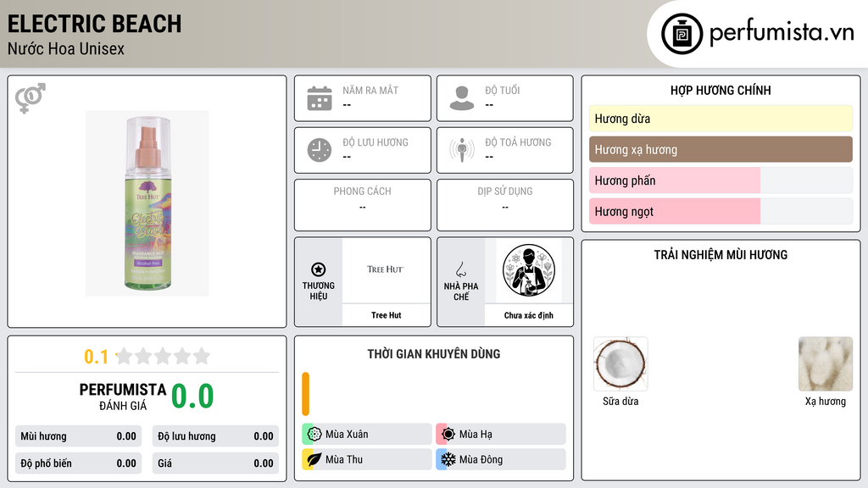Click the fifth rating star
Viewport: 868px width, 488px height.
click(x=202, y=356)
